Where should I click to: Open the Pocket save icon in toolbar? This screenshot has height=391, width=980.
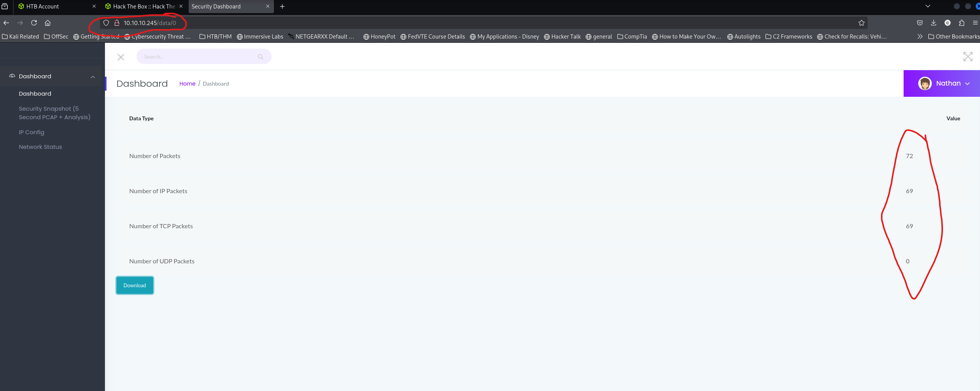tap(920, 23)
